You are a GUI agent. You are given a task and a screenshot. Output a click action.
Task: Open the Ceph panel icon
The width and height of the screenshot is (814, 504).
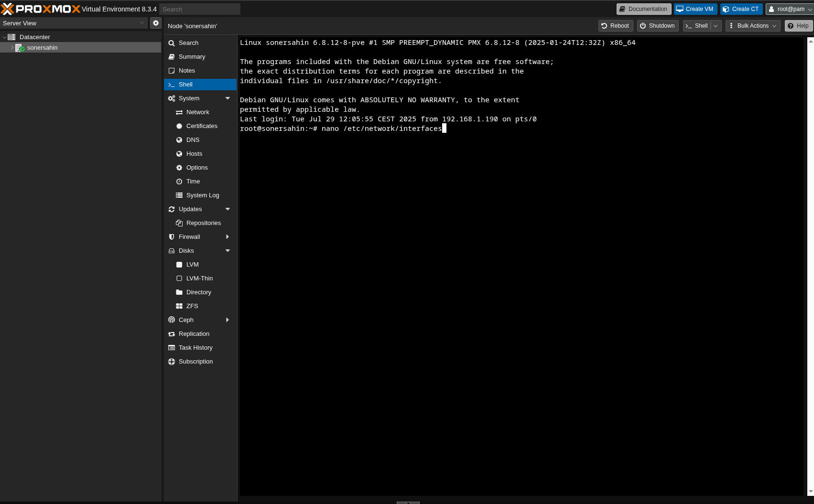click(172, 320)
